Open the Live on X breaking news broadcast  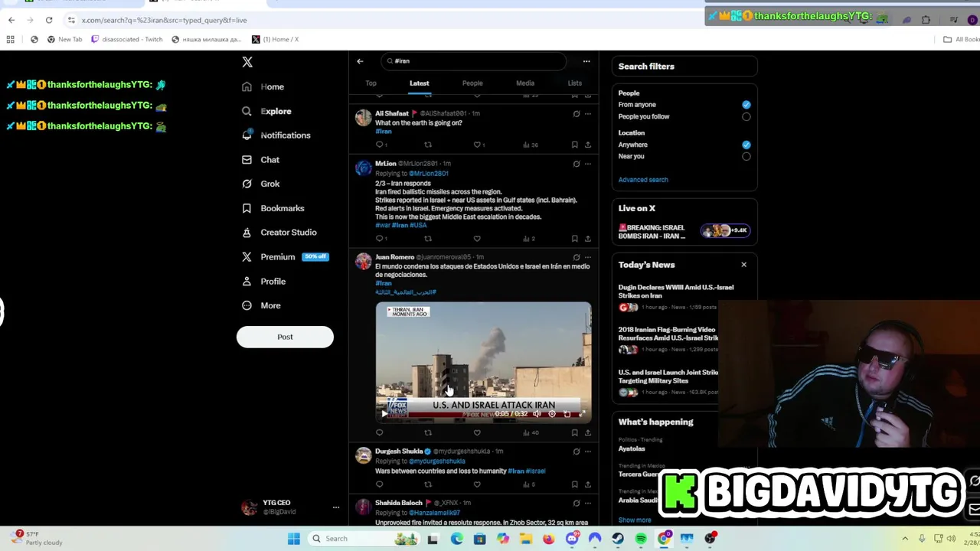pos(684,231)
